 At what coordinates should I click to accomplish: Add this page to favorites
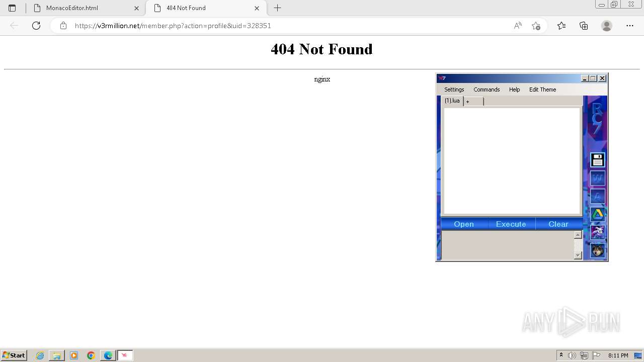[x=536, y=26]
